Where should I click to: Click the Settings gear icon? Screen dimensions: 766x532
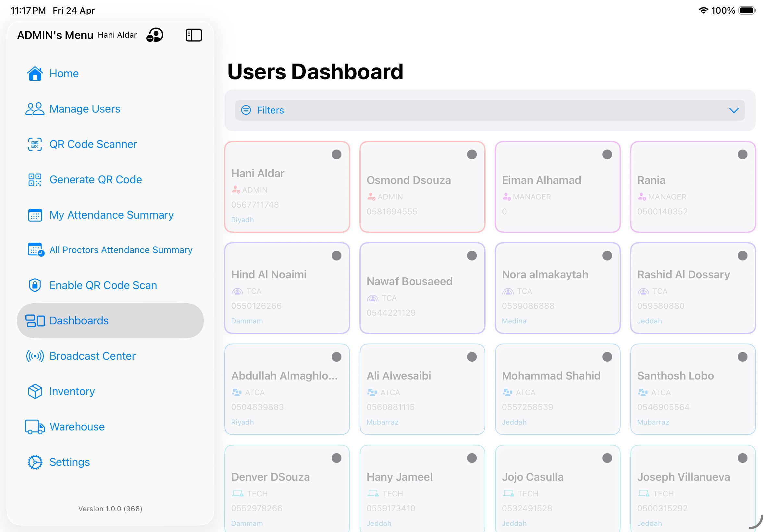(35, 462)
